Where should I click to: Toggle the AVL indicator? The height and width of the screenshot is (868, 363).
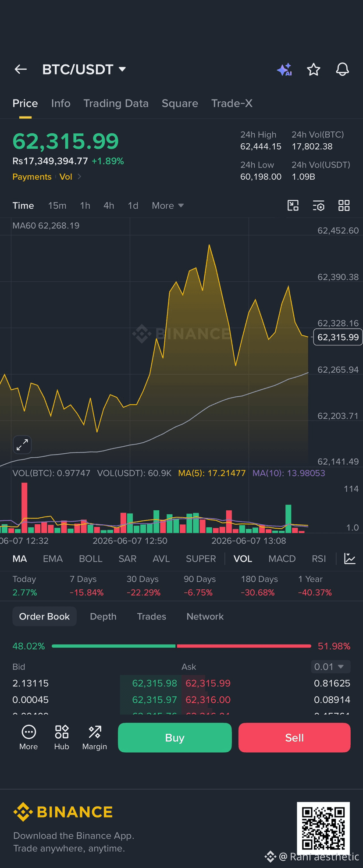click(161, 559)
